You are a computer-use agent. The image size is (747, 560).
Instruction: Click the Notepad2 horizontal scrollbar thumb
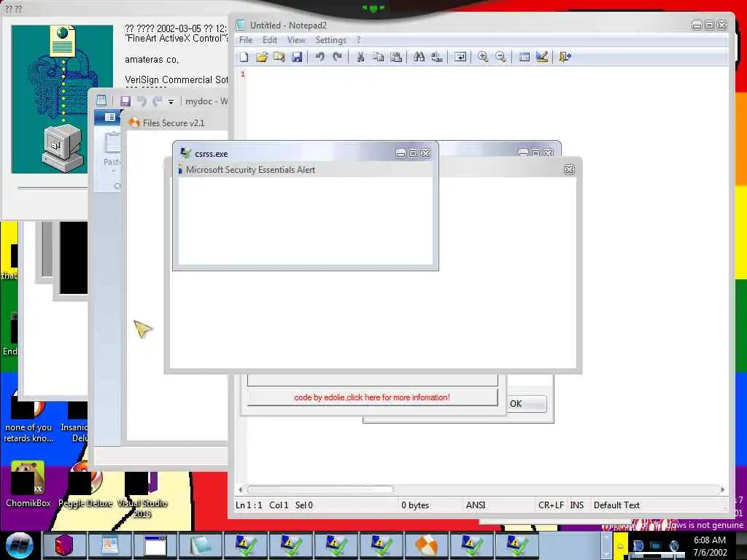coord(321,489)
